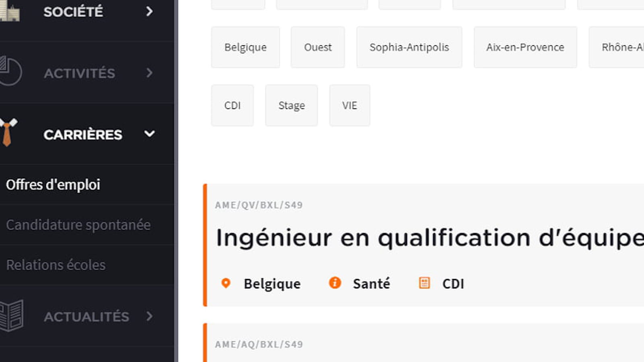Filter offers by Sophia-Antipolis

click(409, 47)
